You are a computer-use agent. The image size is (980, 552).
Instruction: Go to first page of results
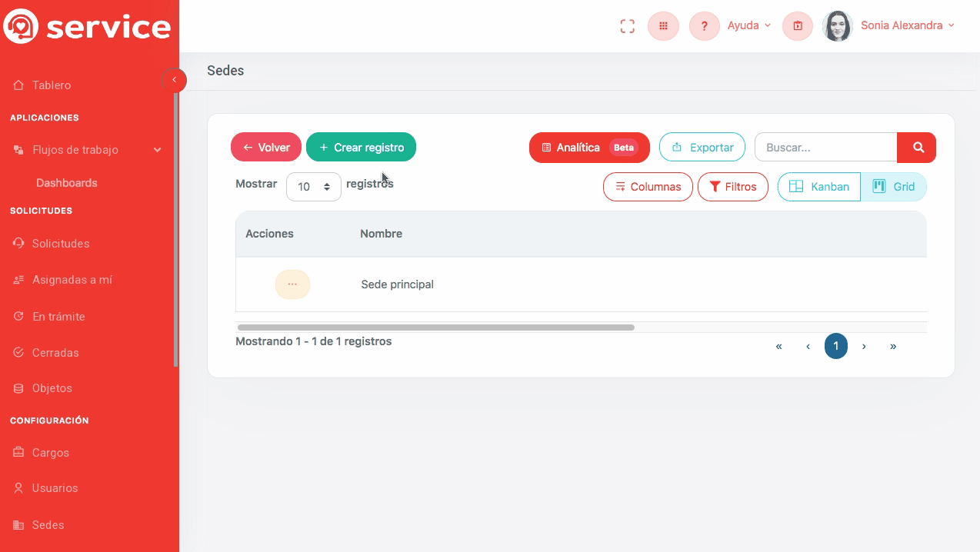[779, 347]
